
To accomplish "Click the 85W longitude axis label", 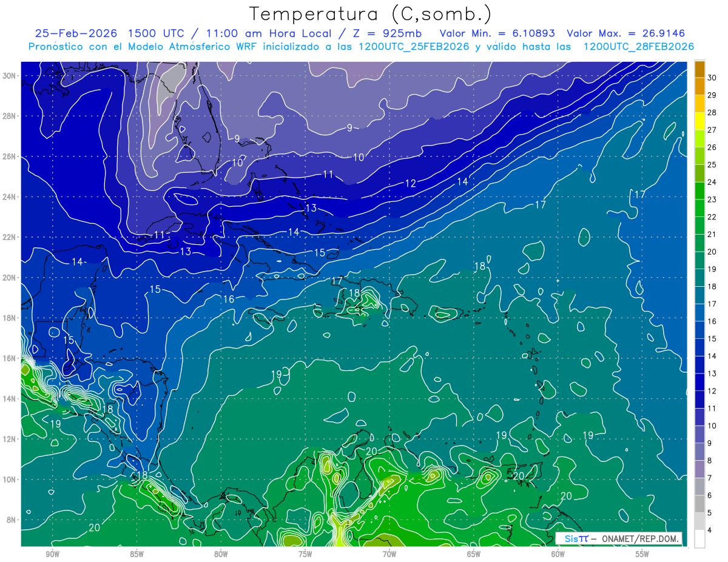I will (x=136, y=554).
